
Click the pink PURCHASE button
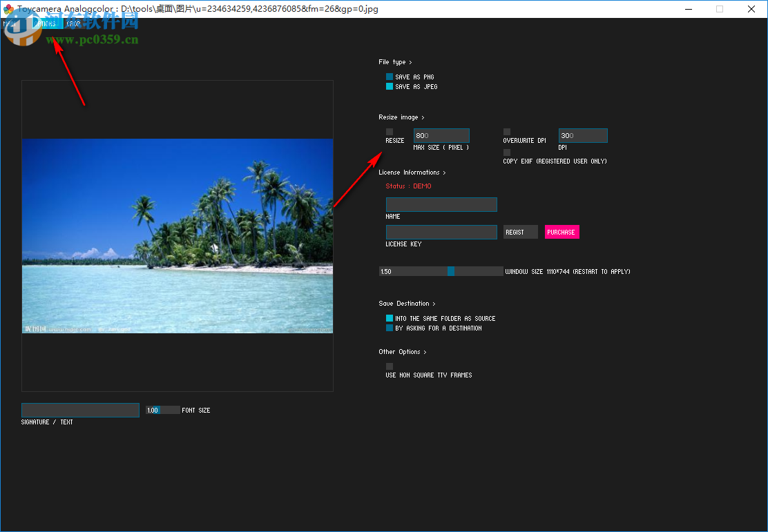561,232
